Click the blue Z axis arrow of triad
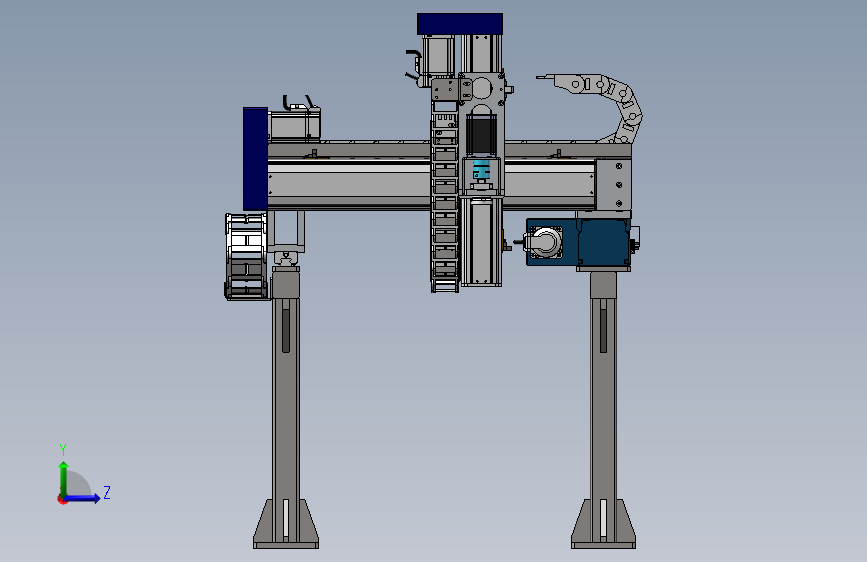This screenshot has width=867, height=562. coord(83,498)
